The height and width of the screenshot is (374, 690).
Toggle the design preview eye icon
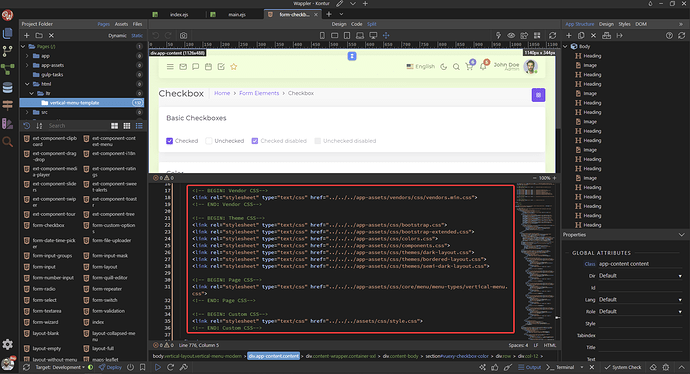coord(511,35)
